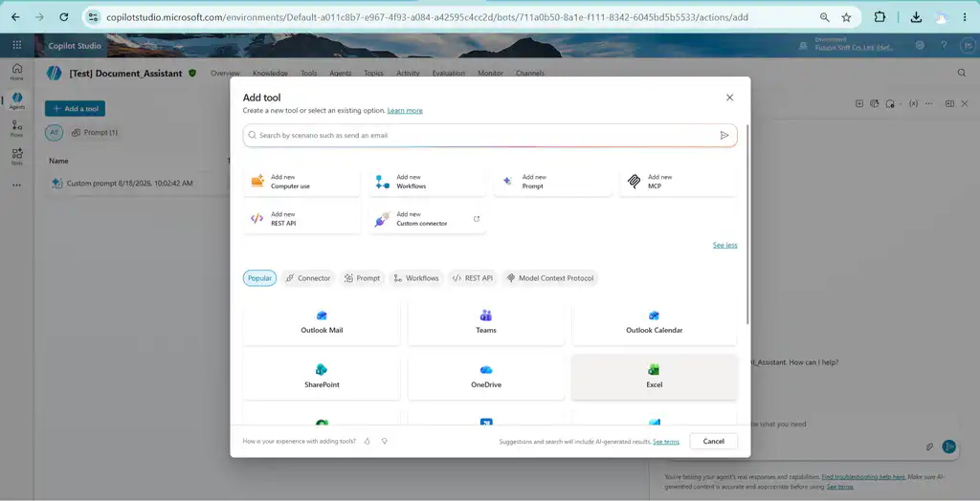
Task: Open Chrome three-dot menu
Action: (965, 17)
